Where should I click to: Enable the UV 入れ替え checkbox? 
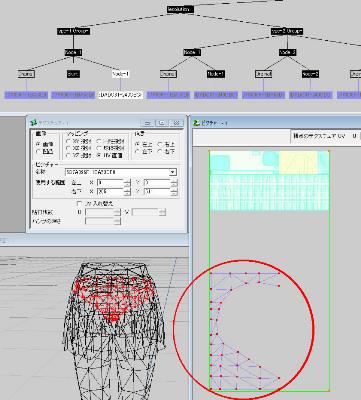coord(79,203)
